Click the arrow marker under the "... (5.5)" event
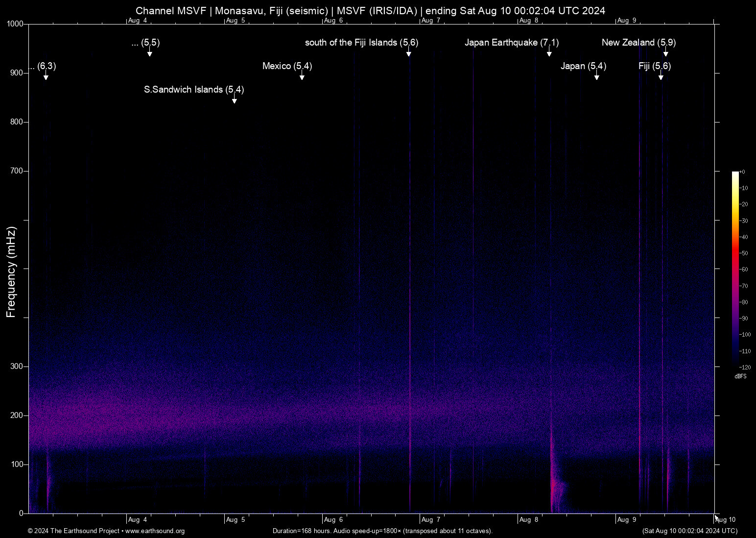Viewport: 756px width, 538px height. [x=150, y=52]
